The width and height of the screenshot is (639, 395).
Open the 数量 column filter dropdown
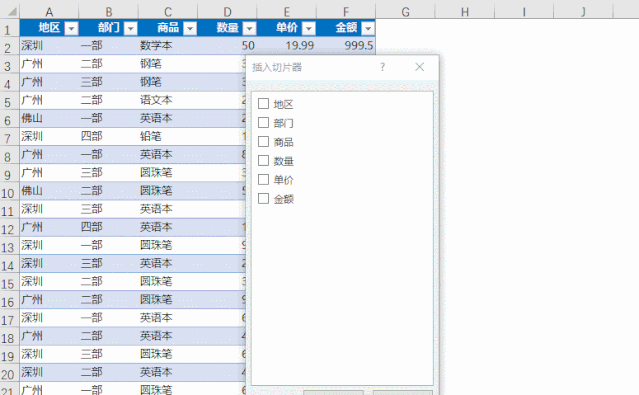click(x=249, y=28)
